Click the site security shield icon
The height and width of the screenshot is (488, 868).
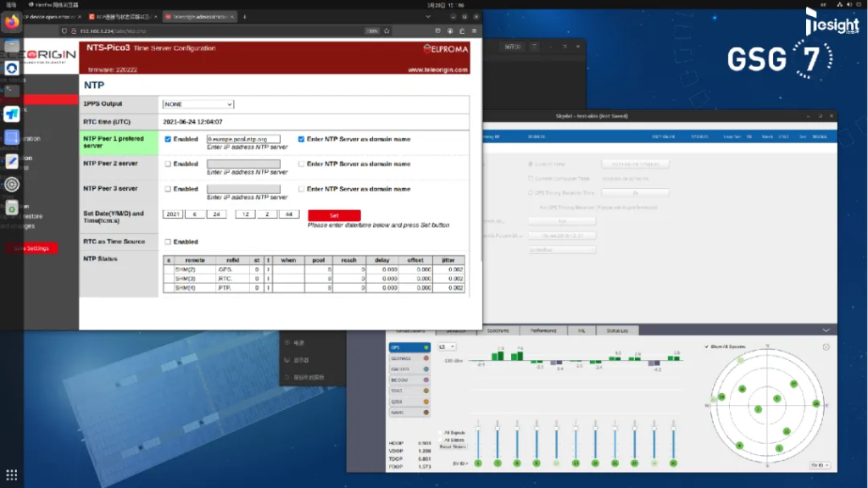(x=64, y=31)
